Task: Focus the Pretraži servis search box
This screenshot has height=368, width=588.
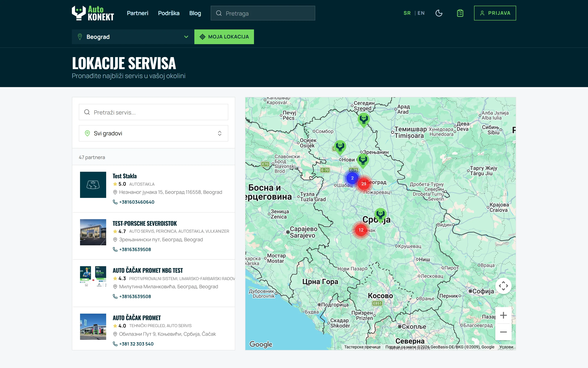Action: click(153, 112)
